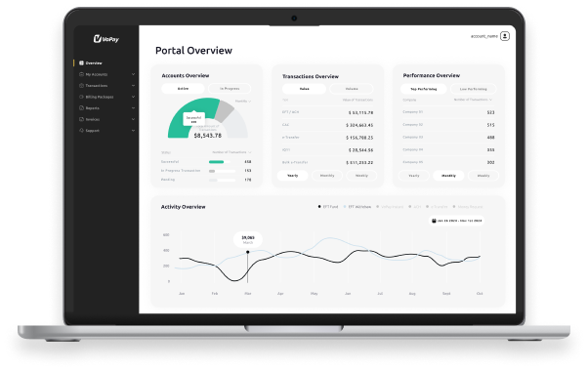Click the Bulk e-Transfer row label
This screenshot has height=370, width=588.
pyautogui.click(x=295, y=162)
